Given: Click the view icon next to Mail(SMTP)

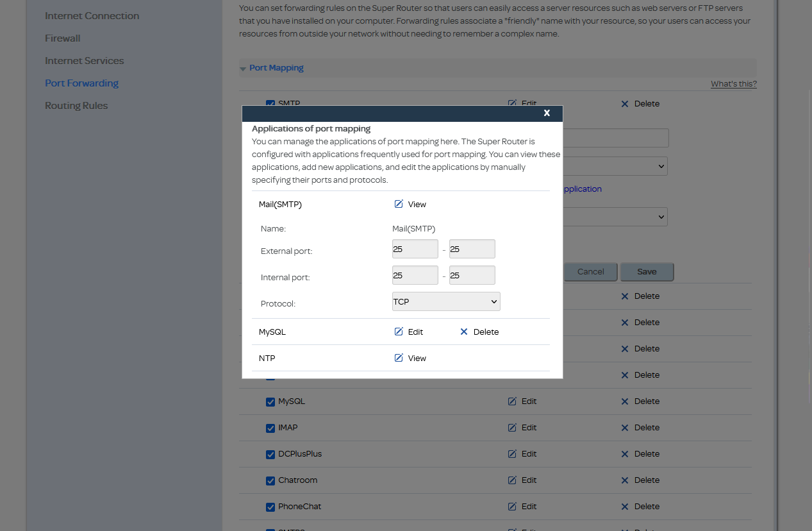Looking at the screenshot, I should pyautogui.click(x=399, y=204).
